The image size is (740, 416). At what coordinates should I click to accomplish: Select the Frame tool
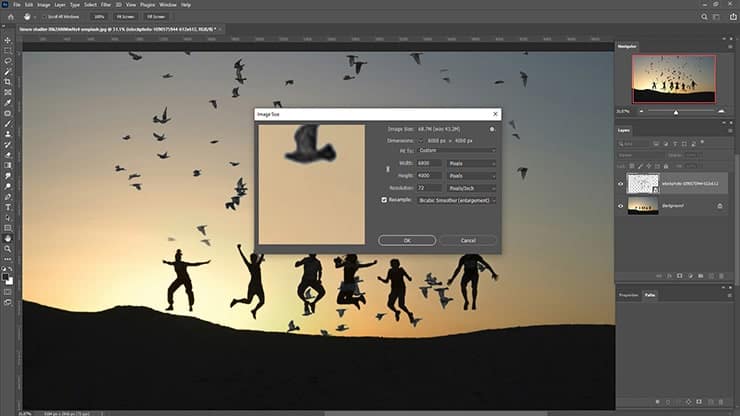[8, 93]
